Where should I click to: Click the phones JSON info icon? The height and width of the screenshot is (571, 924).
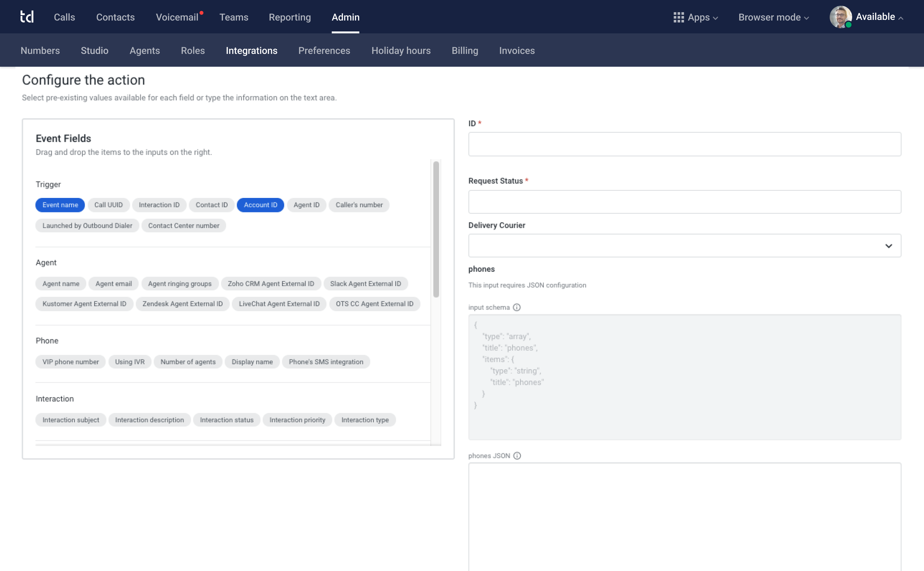pyautogui.click(x=517, y=456)
